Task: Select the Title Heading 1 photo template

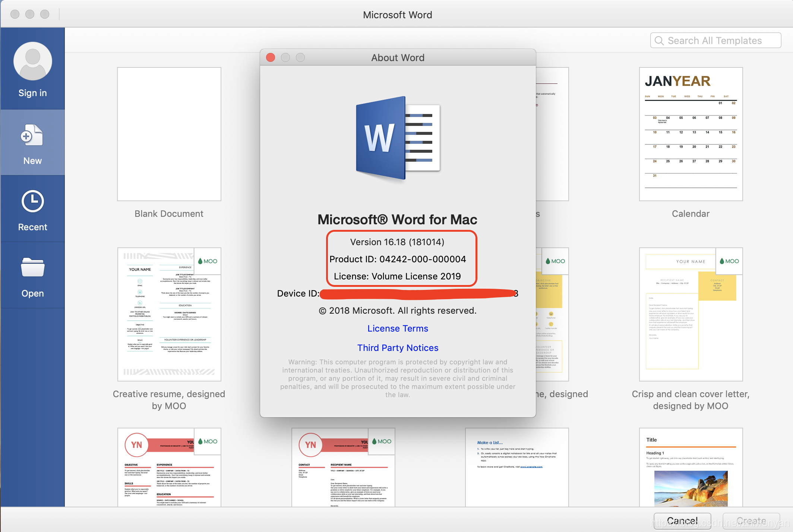Action: [x=691, y=468]
